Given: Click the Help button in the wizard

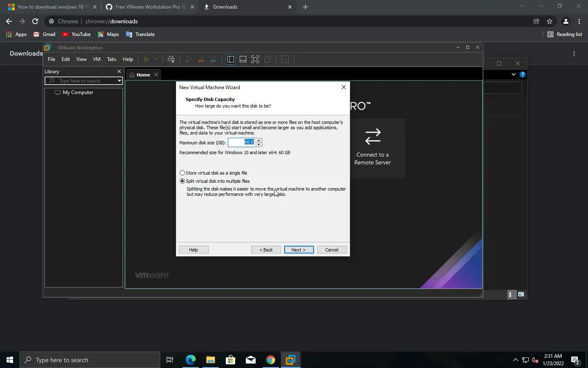Looking at the screenshot, I should (194, 250).
